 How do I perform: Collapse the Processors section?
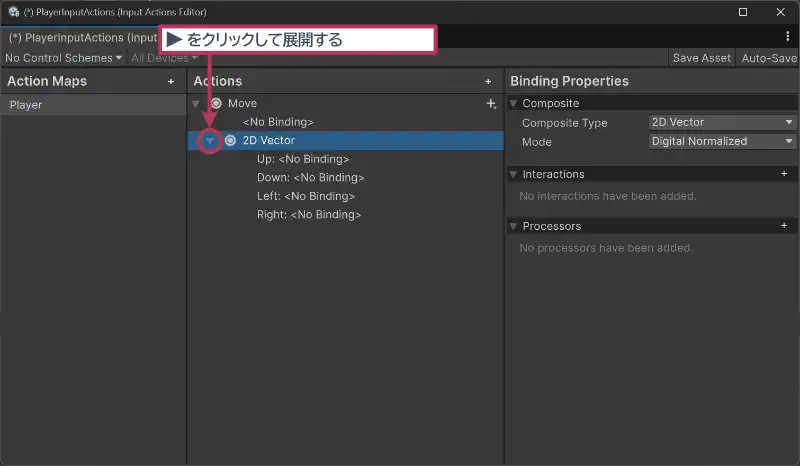(514, 226)
